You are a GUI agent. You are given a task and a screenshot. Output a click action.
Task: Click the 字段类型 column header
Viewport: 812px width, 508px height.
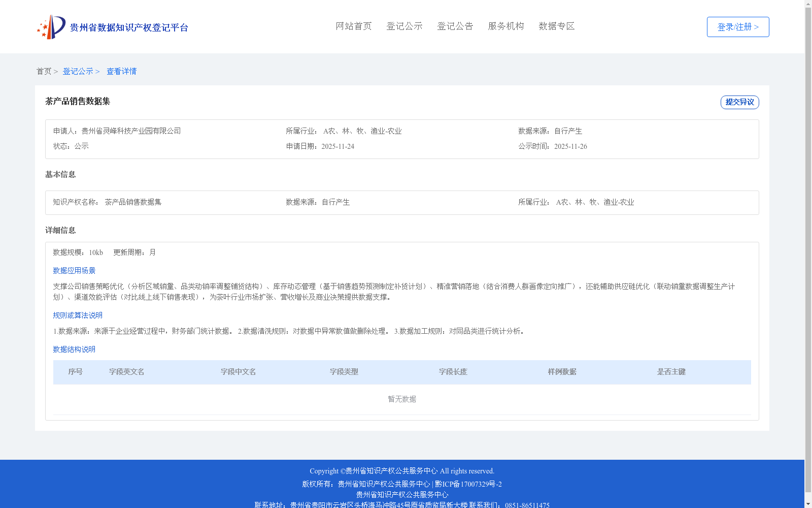(344, 372)
